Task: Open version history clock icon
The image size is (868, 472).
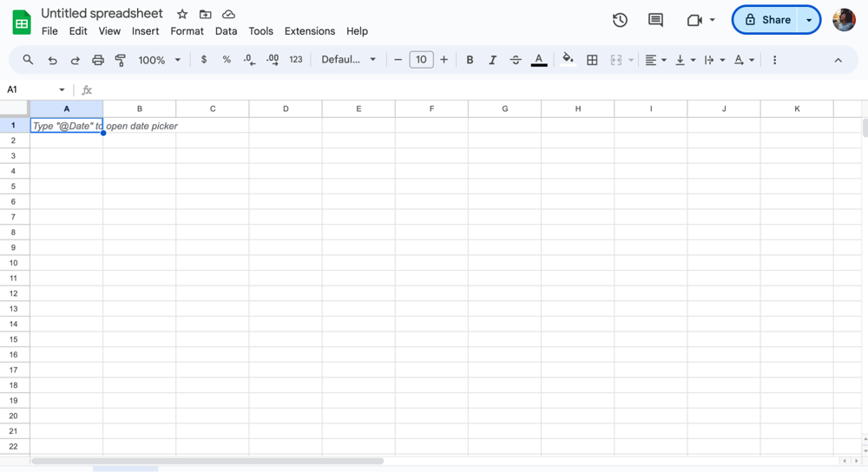Action: click(620, 20)
